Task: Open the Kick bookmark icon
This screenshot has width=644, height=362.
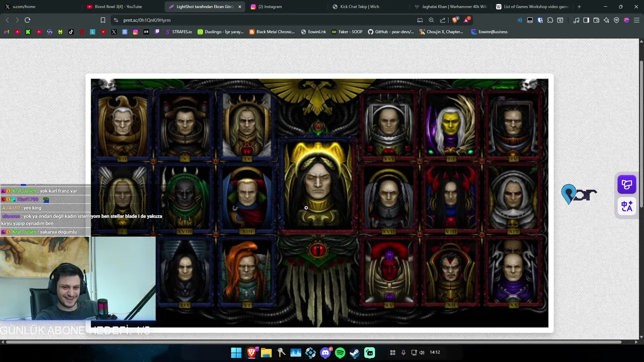Action: [28, 32]
